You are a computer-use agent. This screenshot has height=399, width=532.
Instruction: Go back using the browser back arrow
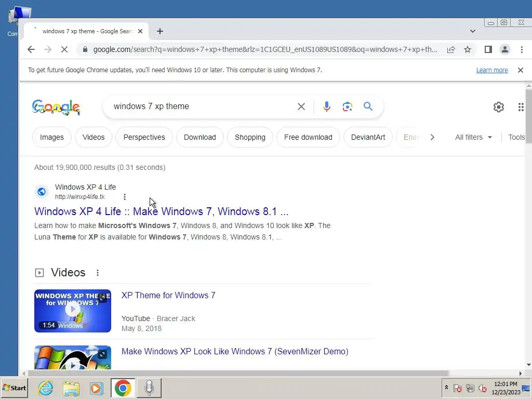(x=31, y=49)
